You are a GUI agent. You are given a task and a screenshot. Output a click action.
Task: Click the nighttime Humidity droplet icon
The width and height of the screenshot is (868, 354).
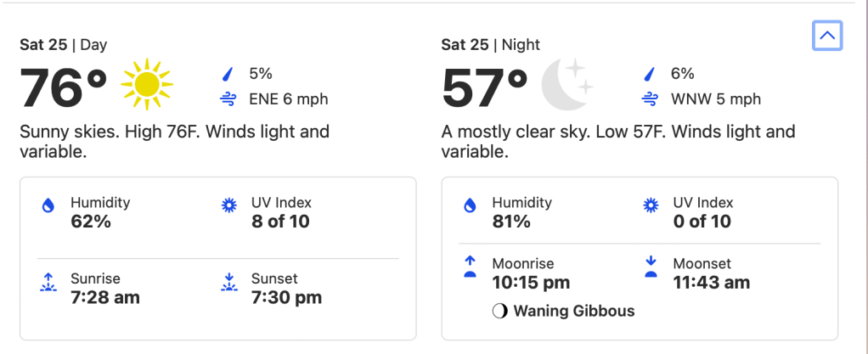470,205
